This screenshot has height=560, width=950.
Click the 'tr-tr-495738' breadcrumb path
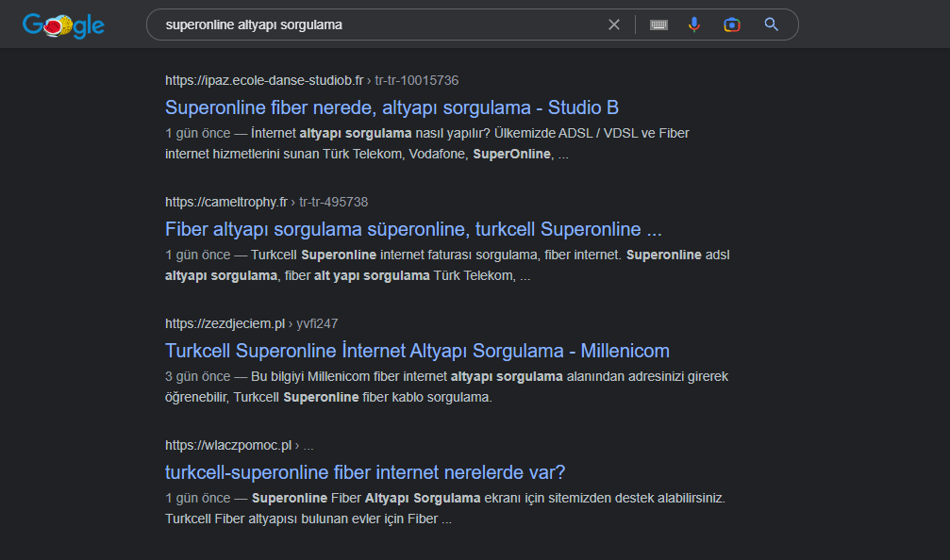coord(333,202)
